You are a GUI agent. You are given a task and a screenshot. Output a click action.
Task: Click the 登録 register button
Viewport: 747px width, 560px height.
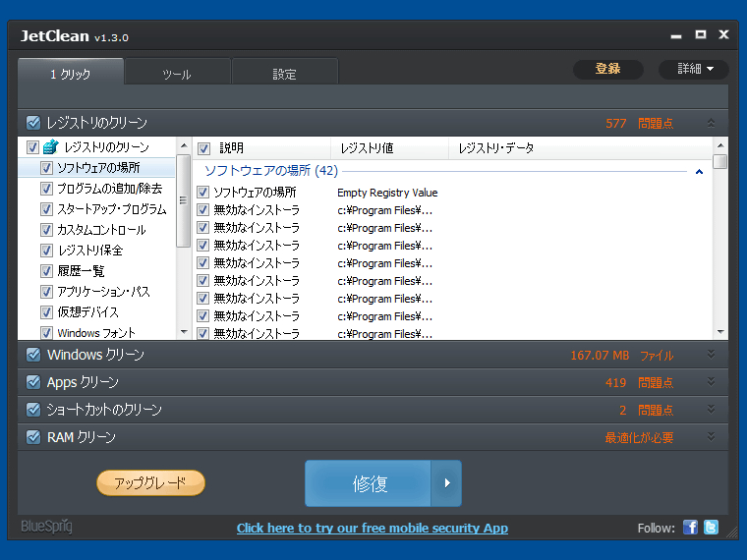click(607, 69)
